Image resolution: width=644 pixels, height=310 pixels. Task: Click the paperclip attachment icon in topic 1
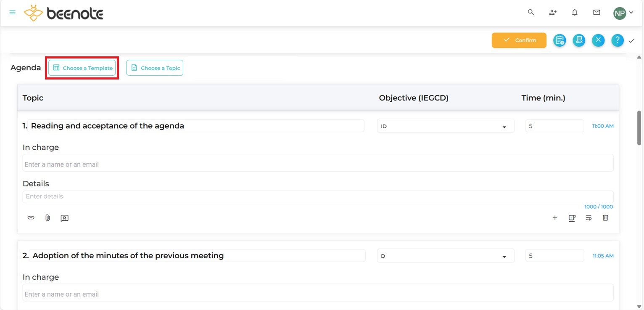pyautogui.click(x=48, y=218)
